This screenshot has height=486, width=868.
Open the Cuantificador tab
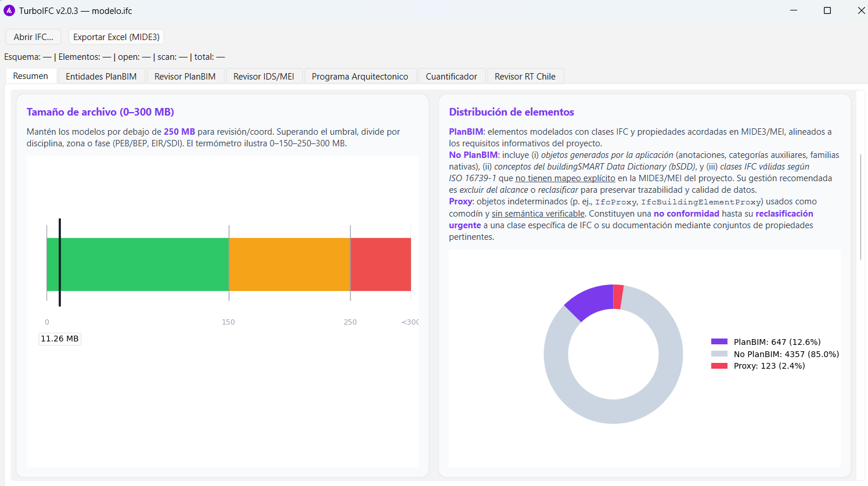coord(451,76)
